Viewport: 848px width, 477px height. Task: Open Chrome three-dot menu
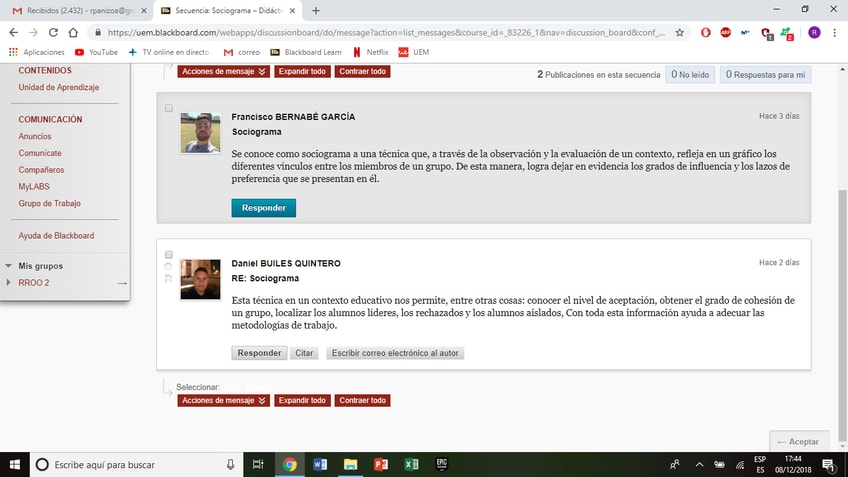834,32
